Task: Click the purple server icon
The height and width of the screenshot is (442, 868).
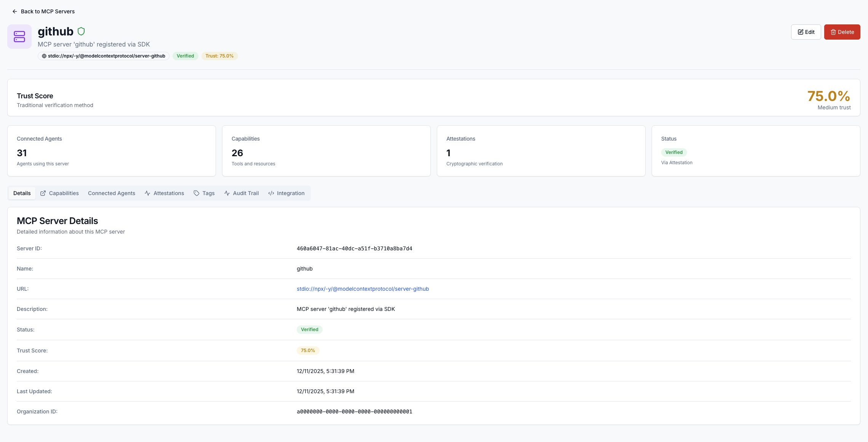Action: point(19,37)
